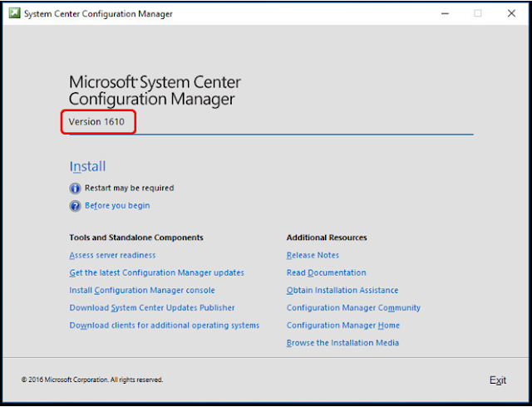Open Read Documentation
This screenshot has height=407, width=532.
coord(326,272)
